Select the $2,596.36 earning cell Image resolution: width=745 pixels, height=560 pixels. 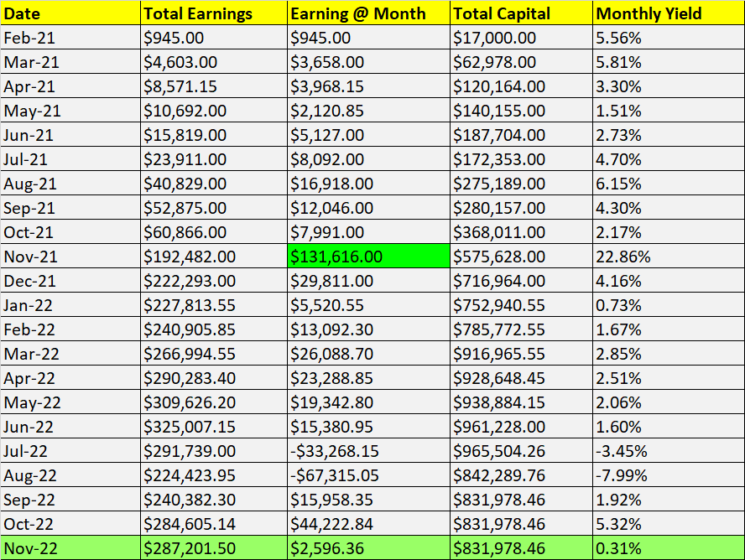(368, 548)
